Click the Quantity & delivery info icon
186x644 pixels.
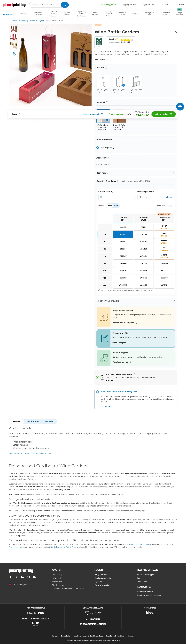118,181
